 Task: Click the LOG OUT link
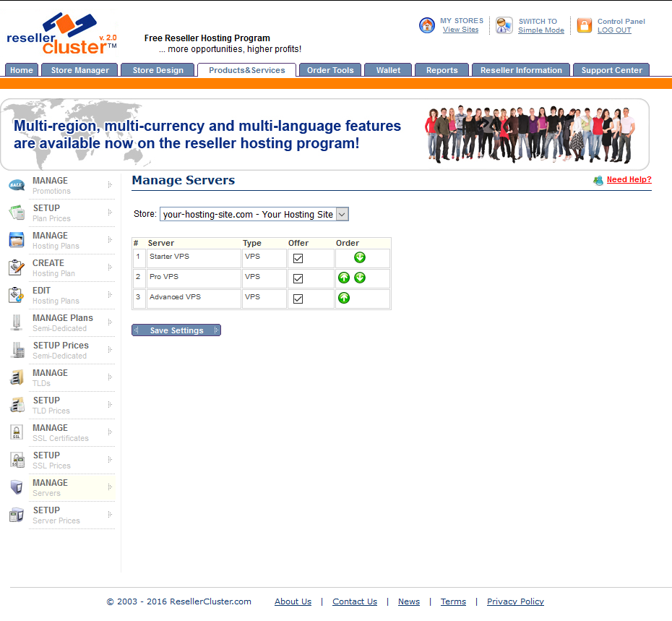tap(614, 30)
